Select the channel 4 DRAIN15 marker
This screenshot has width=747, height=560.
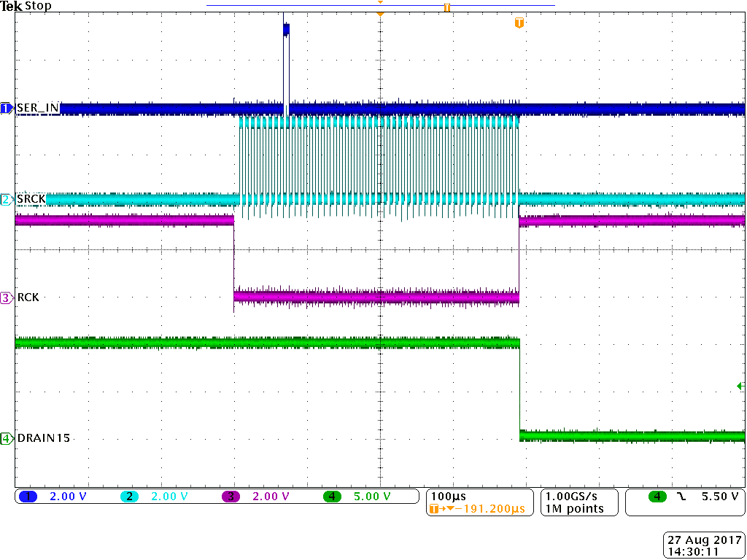coord(4,439)
